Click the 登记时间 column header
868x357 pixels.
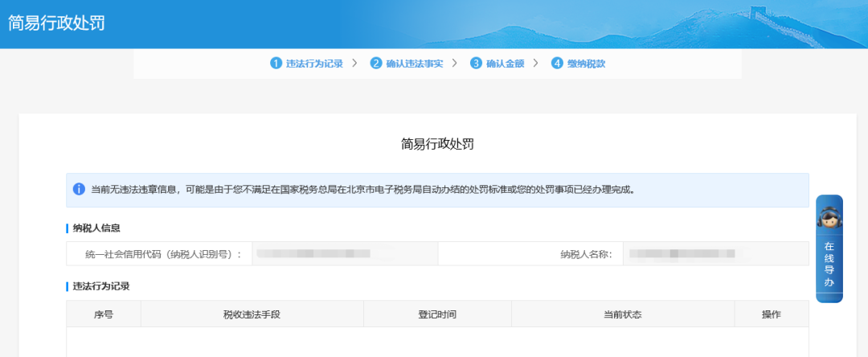(x=437, y=314)
